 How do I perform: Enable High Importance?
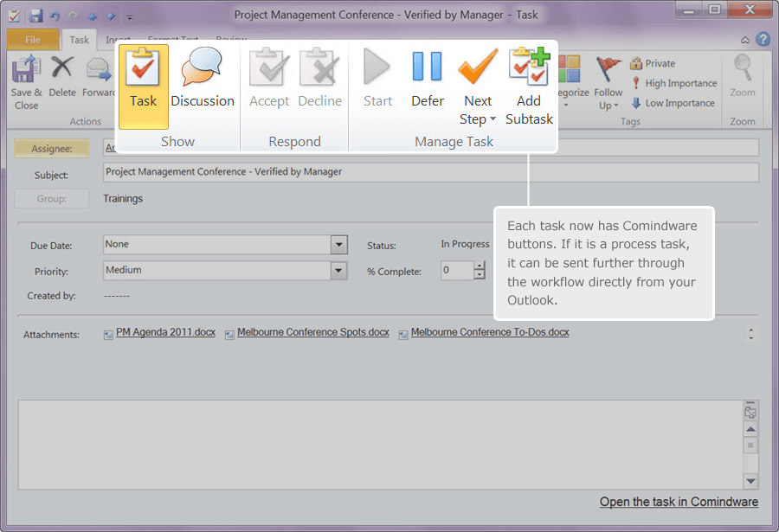674,83
